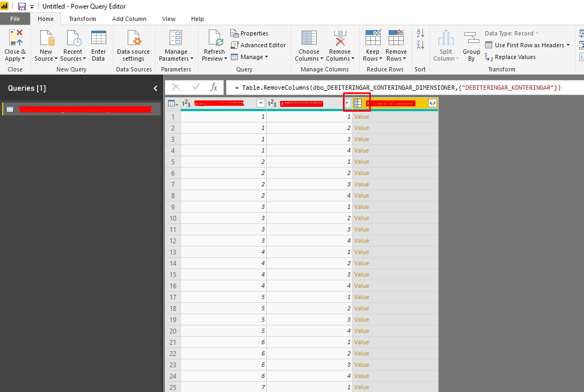
Task: Click the 123 type icon of the second column
Action: (272, 103)
